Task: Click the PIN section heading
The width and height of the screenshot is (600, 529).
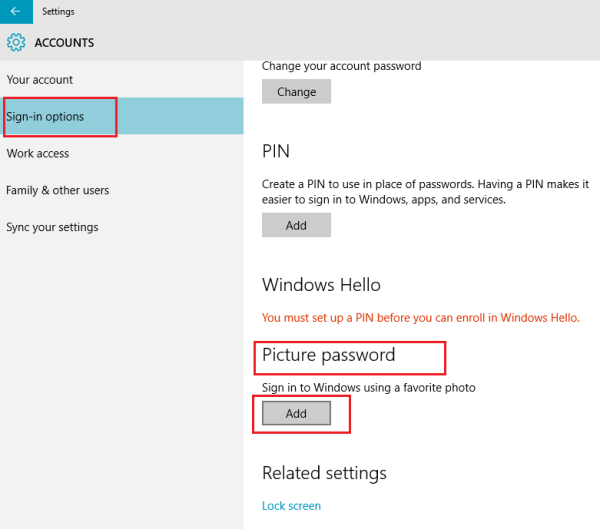Action: (x=276, y=151)
